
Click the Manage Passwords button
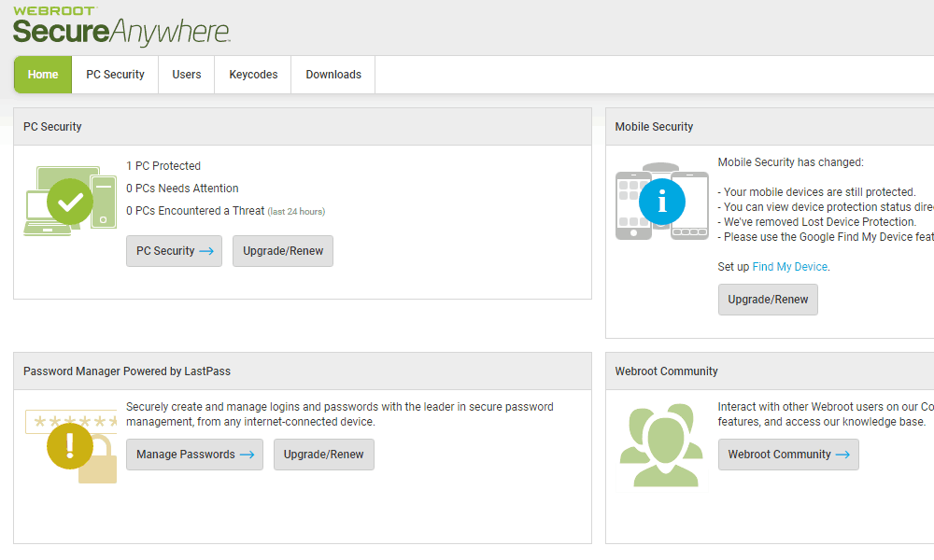pyautogui.click(x=195, y=455)
